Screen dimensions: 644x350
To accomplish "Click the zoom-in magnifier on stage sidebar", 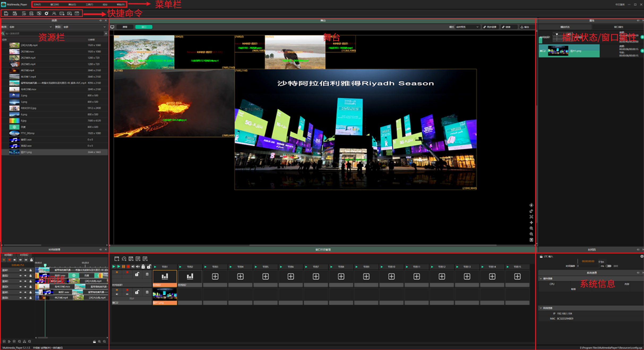I will tap(531, 228).
